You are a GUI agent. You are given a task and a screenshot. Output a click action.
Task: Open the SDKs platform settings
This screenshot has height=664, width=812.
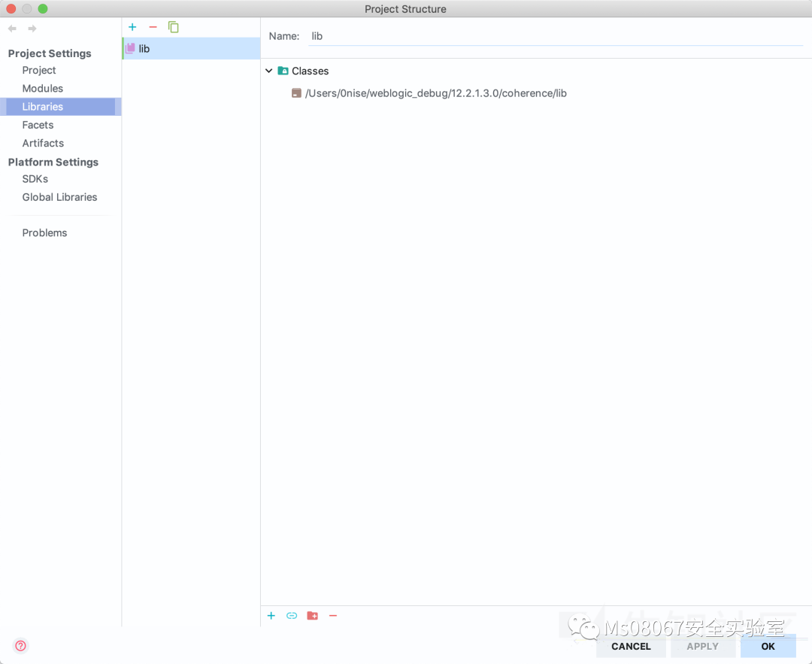coord(35,179)
